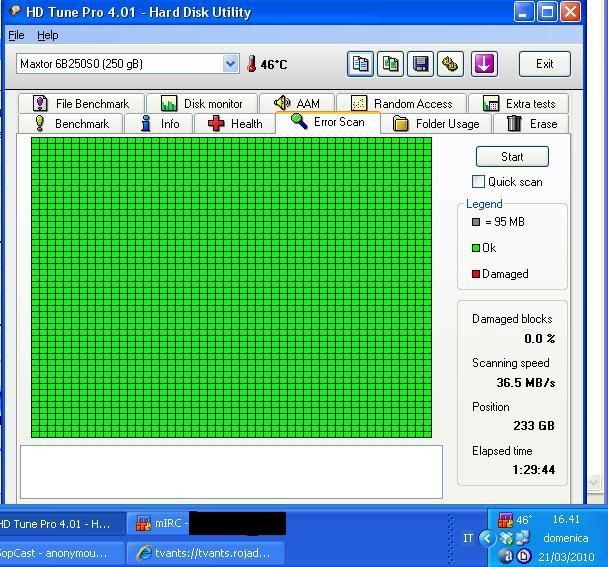The image size is (608, 567).
Task: Switch to the Info tab
Action: pyautogui.click(x=158, y=124)
